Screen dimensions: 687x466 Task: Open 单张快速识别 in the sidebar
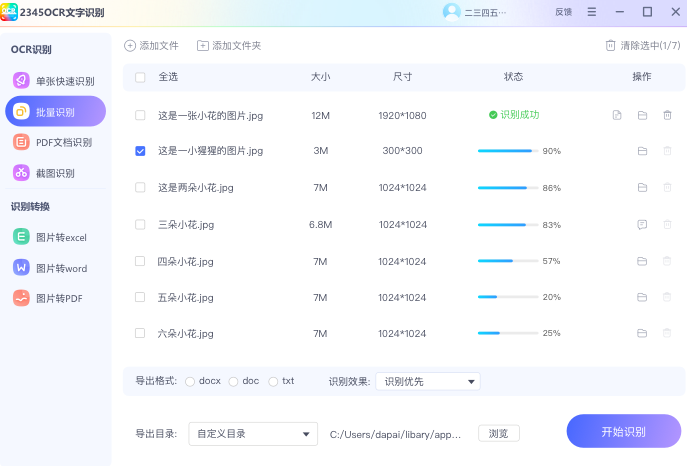(55, 81)
